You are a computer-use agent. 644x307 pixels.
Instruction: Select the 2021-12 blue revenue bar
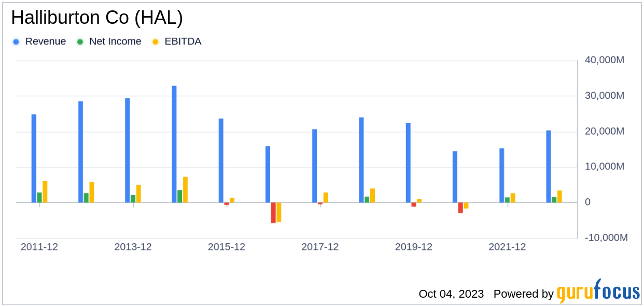coord(502,176)
